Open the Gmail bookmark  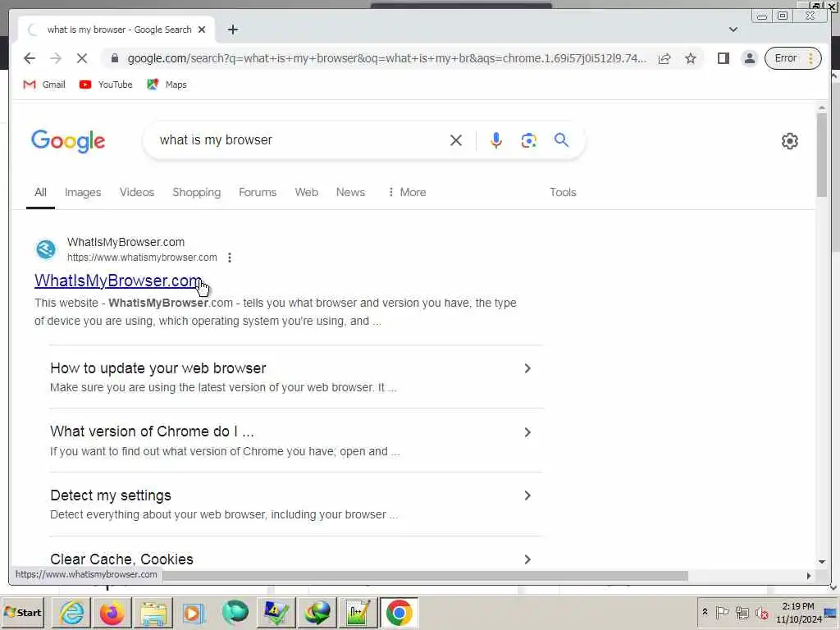click(x=44, y=84)
